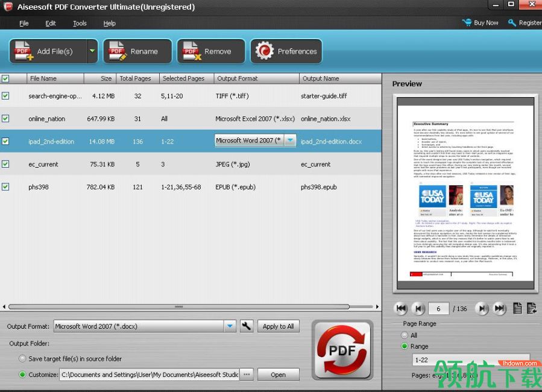Click the Output Name column header
This screenshot has width=542, height=392.
click(x=341, y=78)
